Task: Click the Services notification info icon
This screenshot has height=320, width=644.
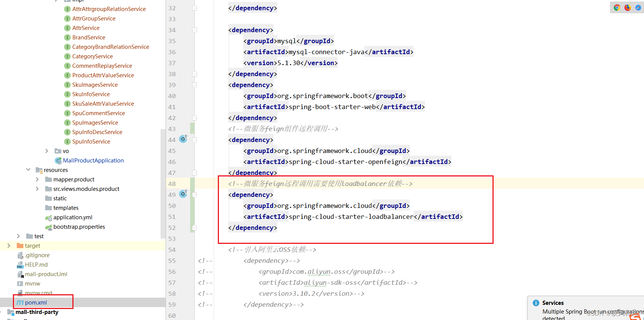Action: (536, 303)
